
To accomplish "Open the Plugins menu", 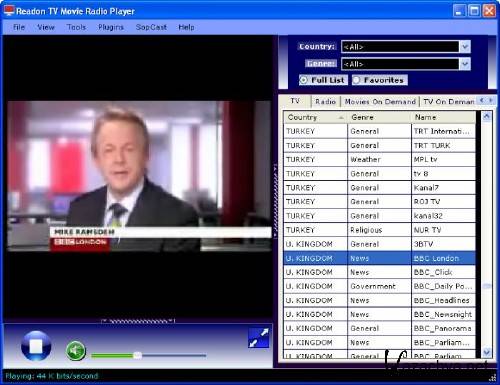I will click(x=111, y=27).
